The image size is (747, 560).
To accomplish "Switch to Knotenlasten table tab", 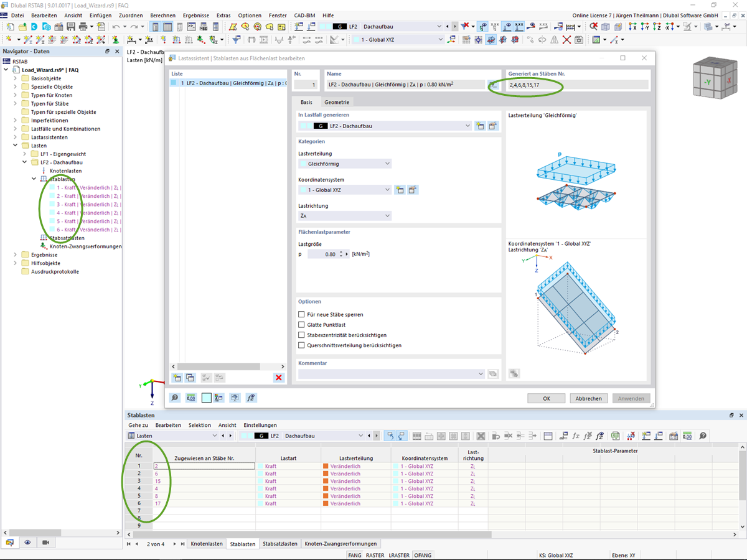I will coord(207,544).
